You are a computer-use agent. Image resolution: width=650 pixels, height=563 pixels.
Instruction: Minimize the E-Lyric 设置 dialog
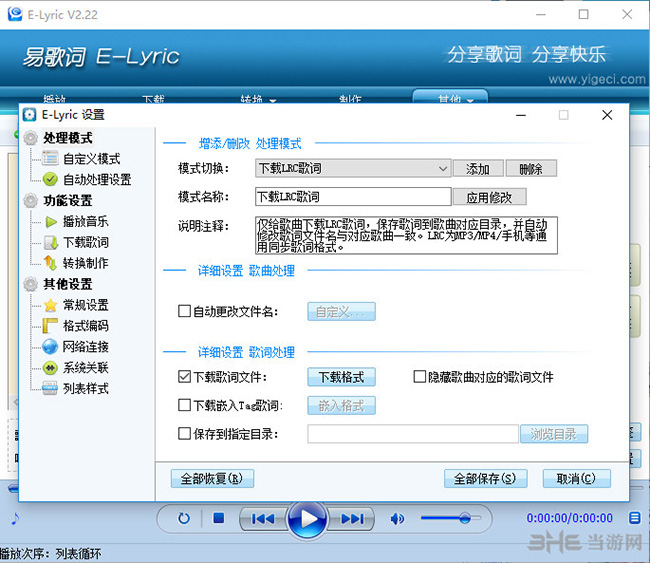pos(521,115)
